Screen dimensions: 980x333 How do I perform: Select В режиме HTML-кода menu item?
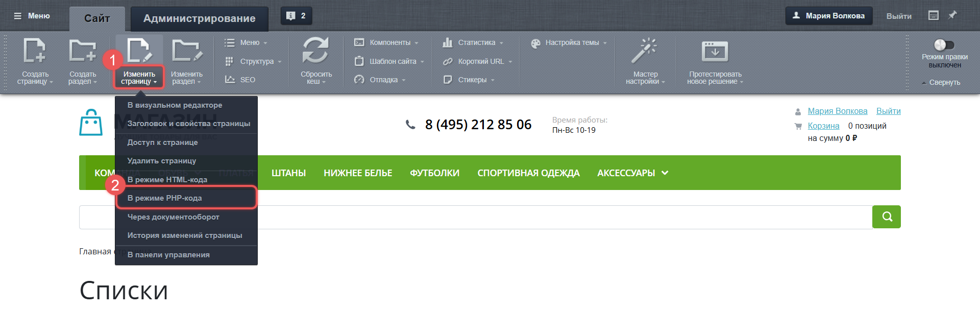click(x=186, y=180)
